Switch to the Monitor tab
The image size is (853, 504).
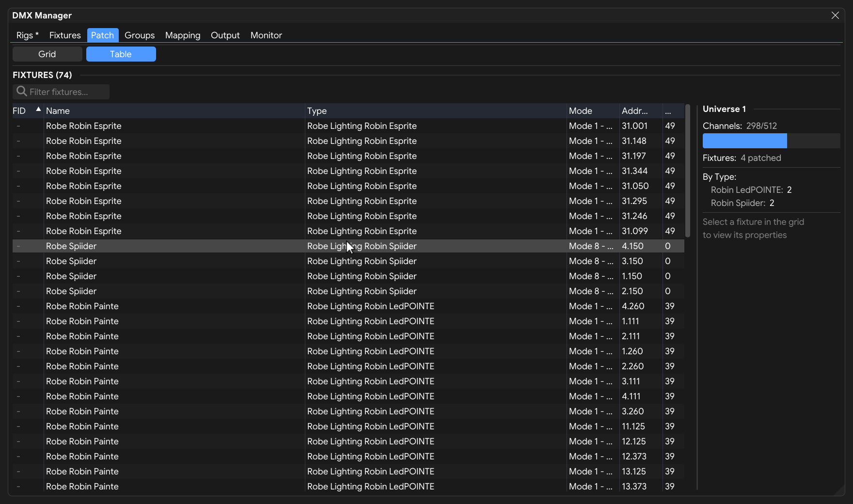pos(266,35)
